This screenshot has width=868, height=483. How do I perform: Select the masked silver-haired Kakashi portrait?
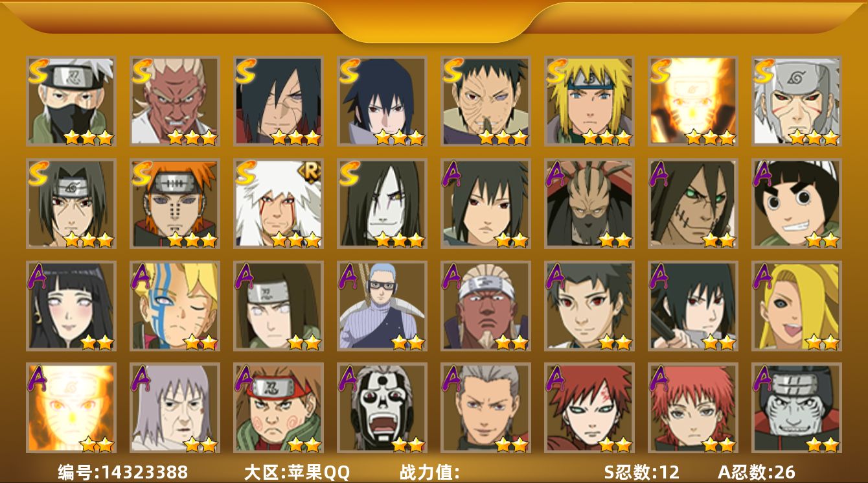[71, 101]
